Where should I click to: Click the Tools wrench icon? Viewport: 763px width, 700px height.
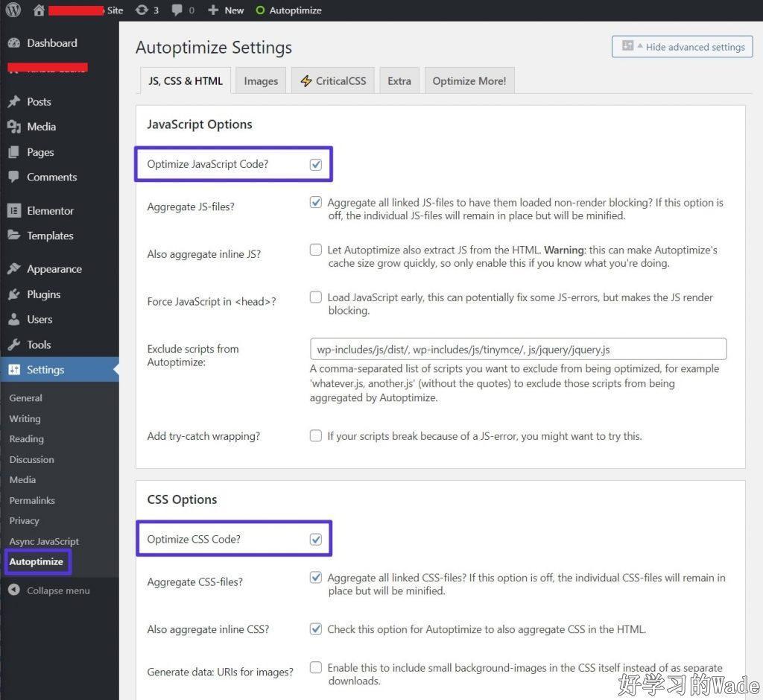(x=14, y=344)
